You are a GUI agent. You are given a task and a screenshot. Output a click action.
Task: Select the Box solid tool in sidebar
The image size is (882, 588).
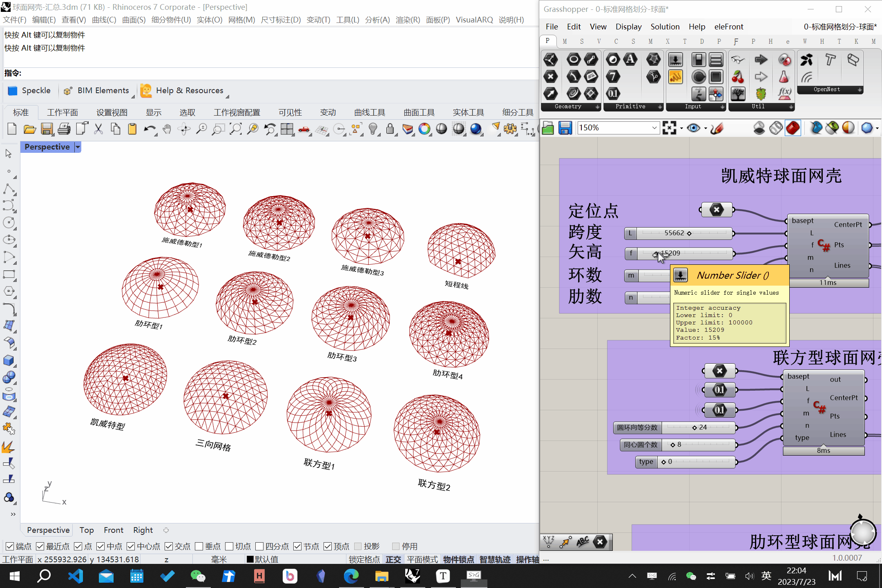point(9,360)
